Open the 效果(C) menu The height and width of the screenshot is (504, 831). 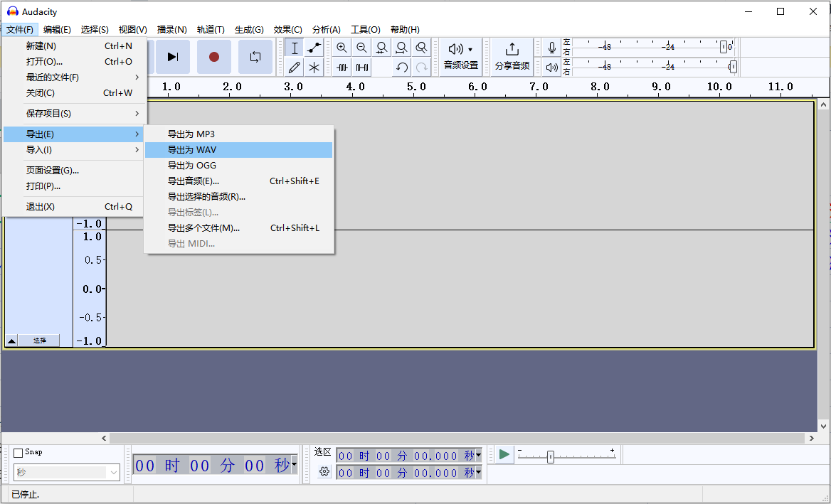287,30
